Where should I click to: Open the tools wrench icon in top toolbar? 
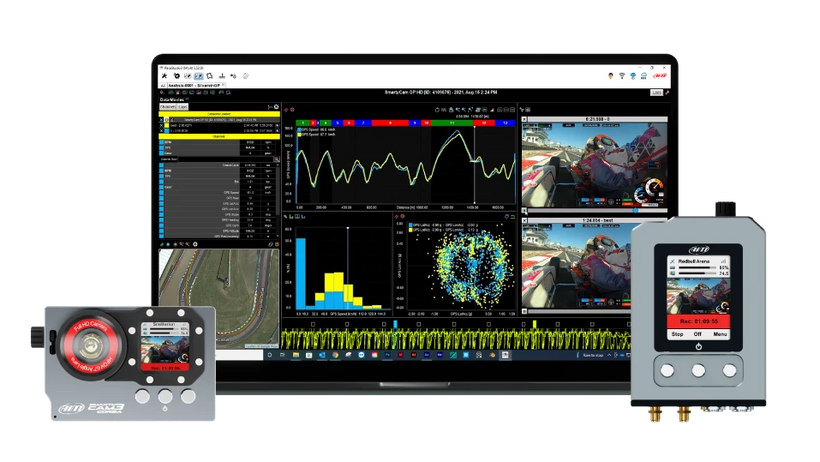[x=164, y=76]
